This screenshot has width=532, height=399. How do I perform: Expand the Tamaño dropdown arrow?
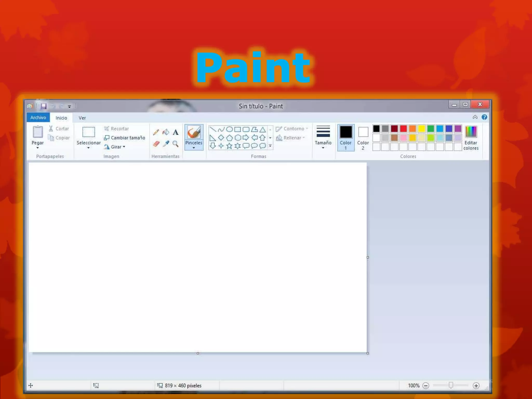[x=323, y=148]
